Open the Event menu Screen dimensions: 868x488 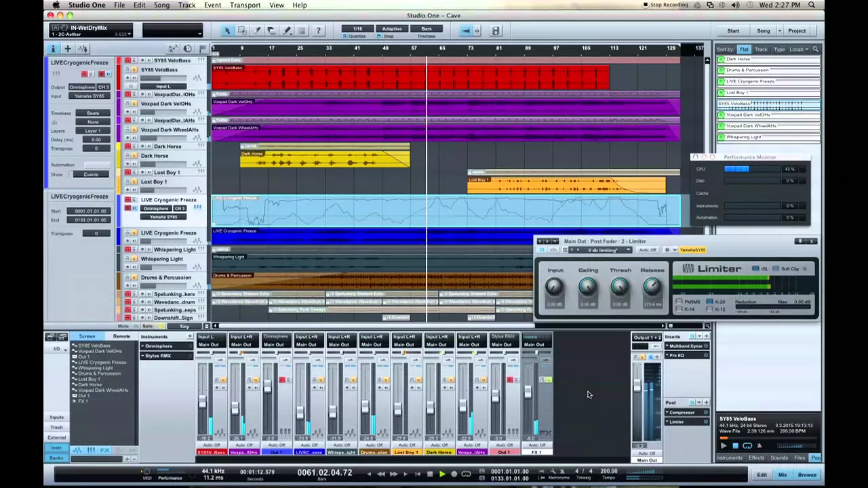click(212, 5)
